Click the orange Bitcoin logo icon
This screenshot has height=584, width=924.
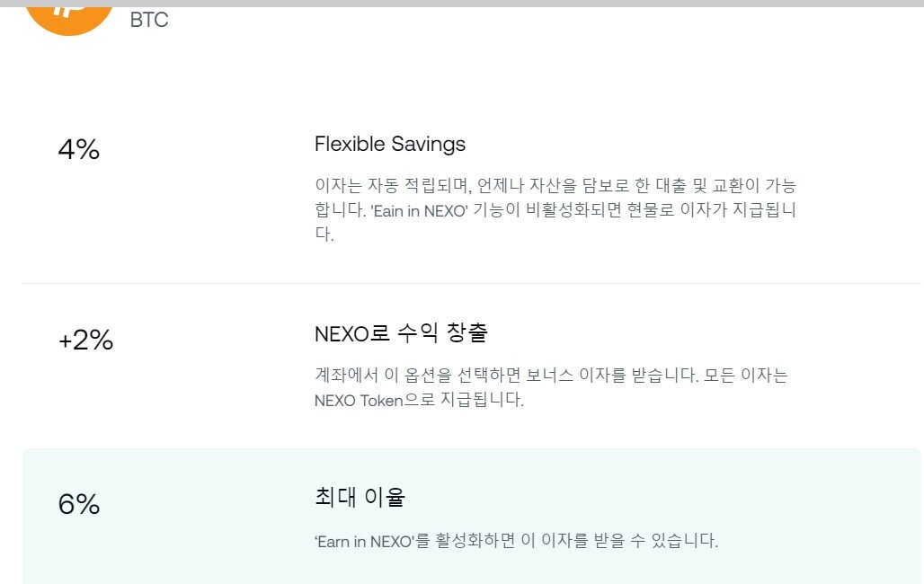(69, 20)
